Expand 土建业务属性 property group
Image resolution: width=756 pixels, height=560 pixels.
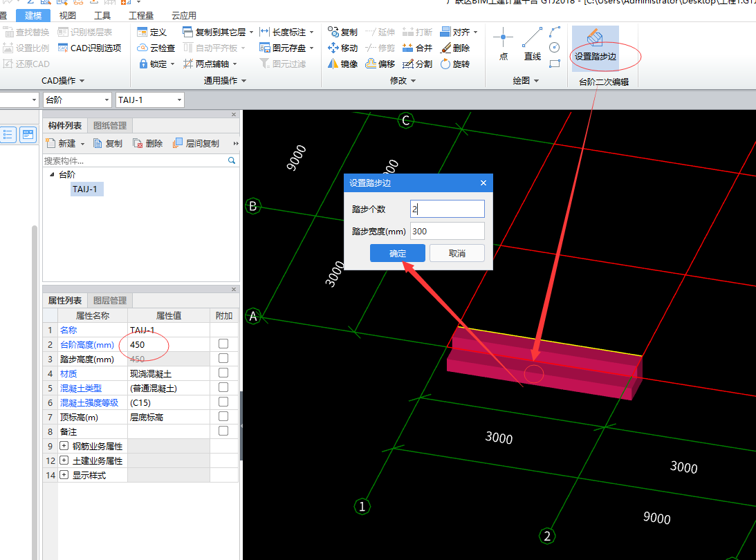[x=64, y=460]
